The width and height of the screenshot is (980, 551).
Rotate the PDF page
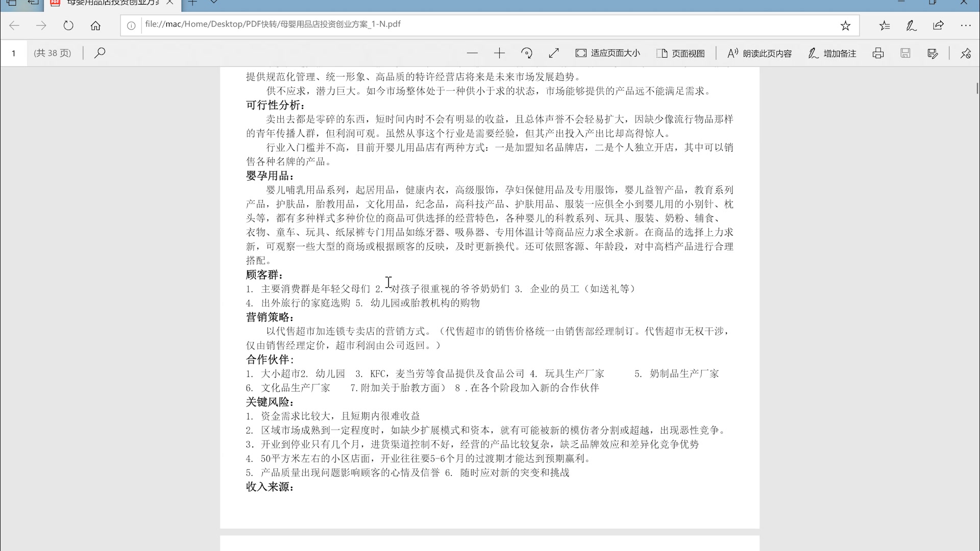(527, 53)
